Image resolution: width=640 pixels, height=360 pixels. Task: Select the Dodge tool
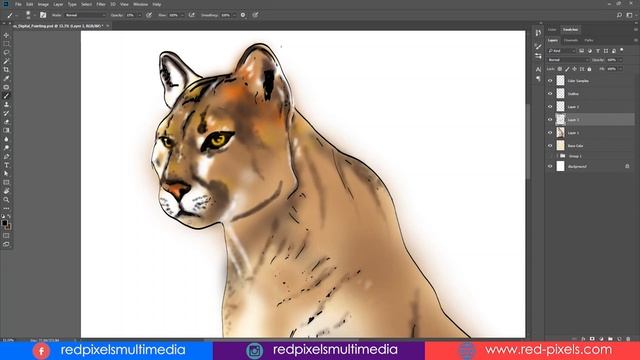6,148
